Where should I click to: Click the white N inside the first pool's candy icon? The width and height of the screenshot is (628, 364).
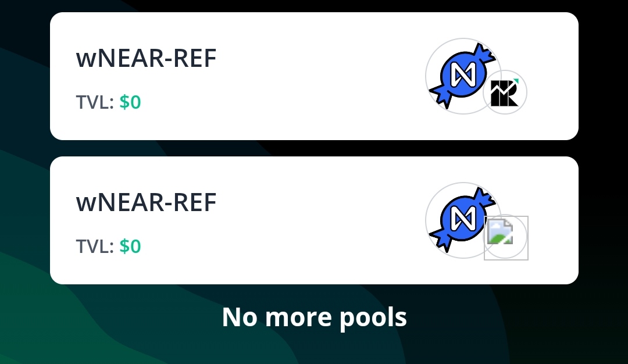coord(463,74)
